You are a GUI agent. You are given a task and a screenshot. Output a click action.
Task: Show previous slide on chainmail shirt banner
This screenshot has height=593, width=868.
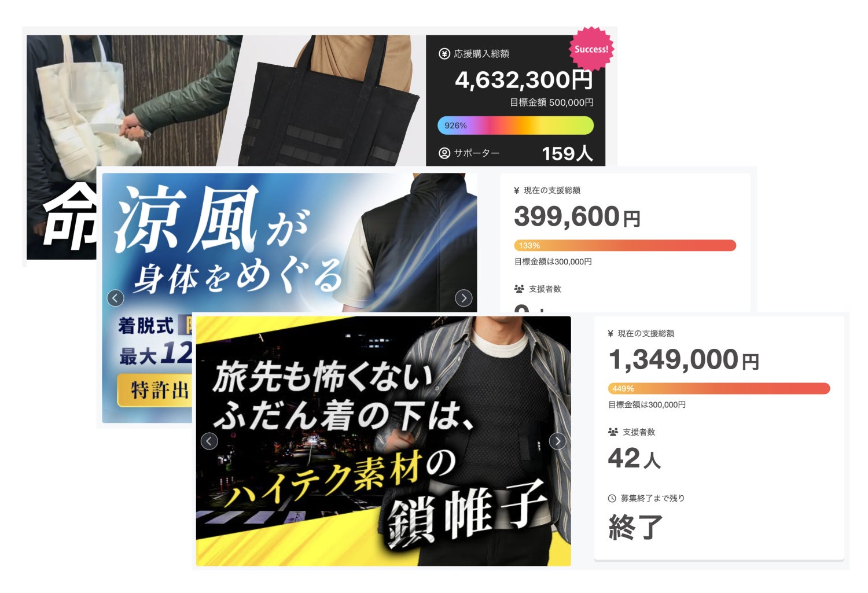point(209,441)
